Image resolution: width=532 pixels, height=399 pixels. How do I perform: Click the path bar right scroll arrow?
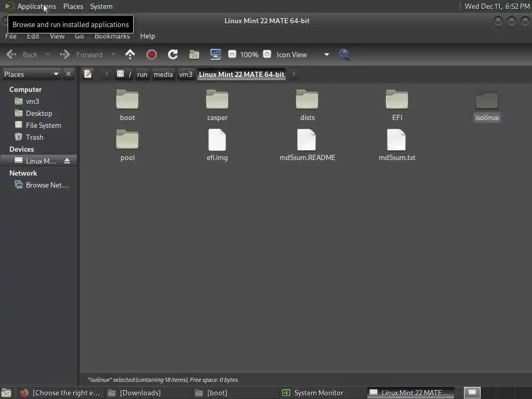(294, 74)
